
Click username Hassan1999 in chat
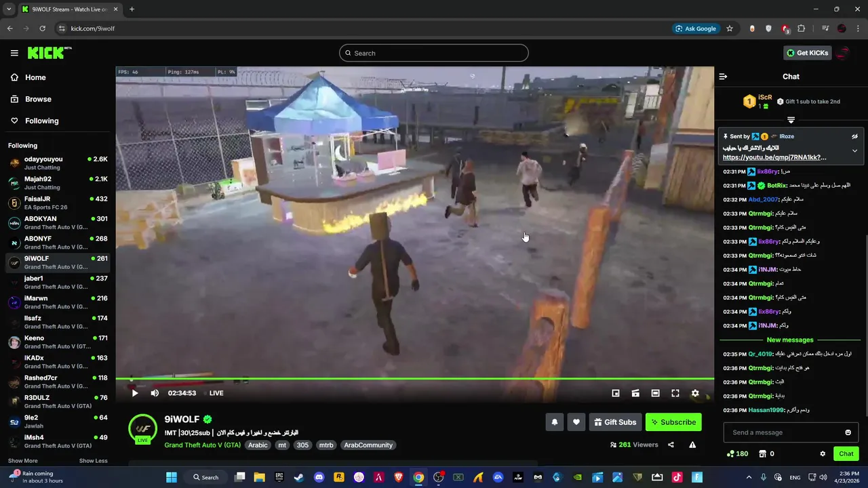click(766, 410)
